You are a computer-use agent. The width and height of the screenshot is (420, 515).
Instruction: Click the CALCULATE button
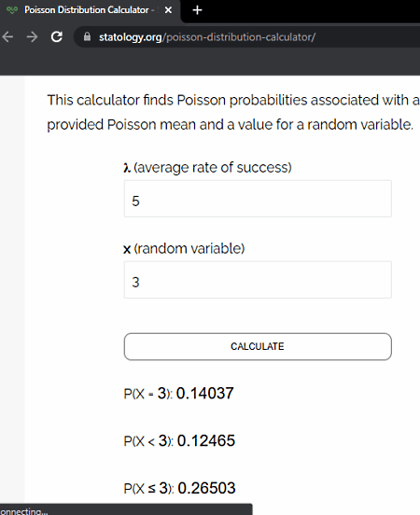[x=258, y=347]
